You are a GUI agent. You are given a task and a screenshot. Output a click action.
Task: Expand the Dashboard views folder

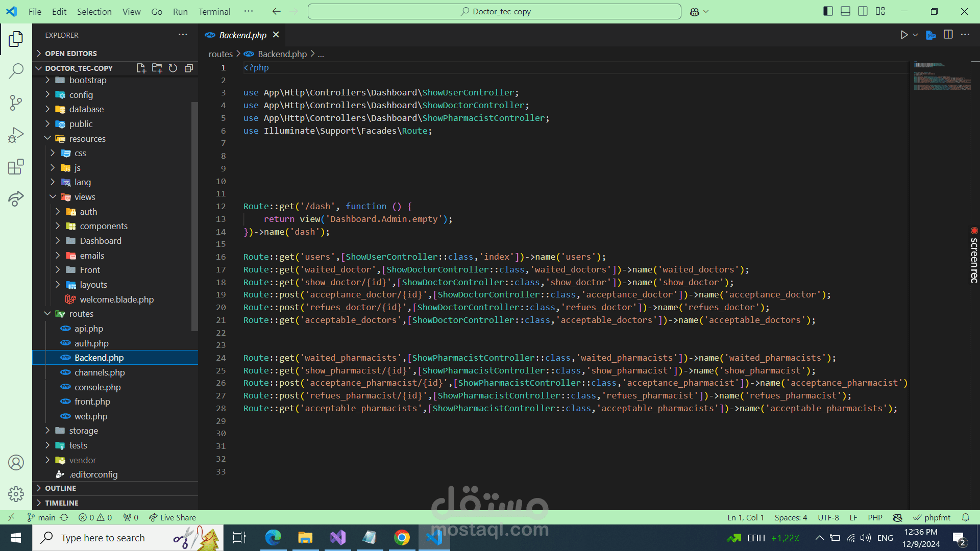(100, 241)
